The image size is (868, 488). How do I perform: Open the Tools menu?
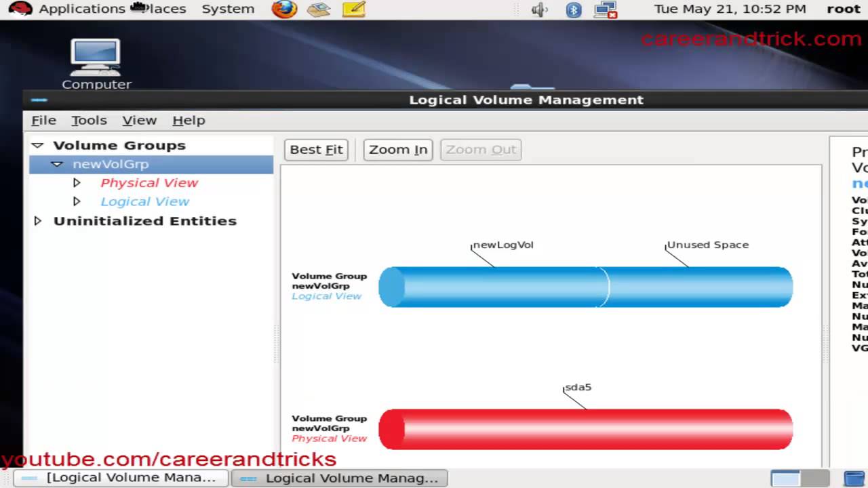pos(89,120)
